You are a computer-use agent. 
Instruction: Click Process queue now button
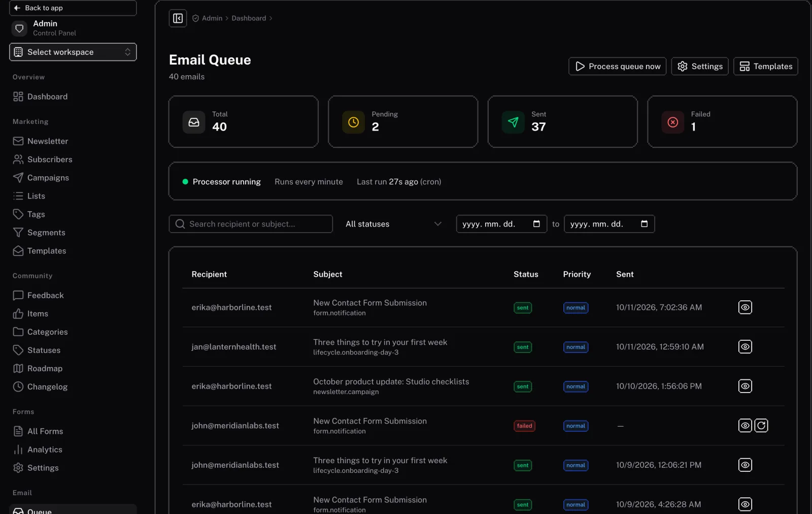point(617,67)
